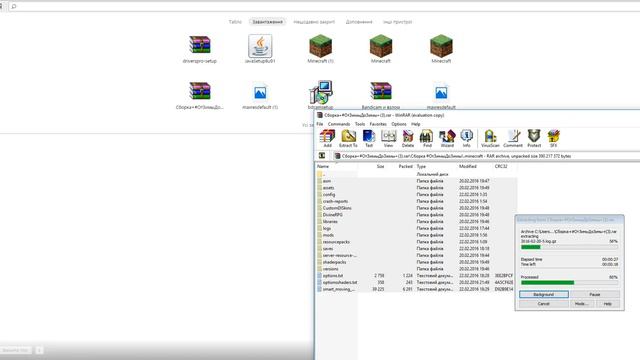This screenshot has width=640, height=360.
Task: Open the Tools menu
Action: point(360,124)
